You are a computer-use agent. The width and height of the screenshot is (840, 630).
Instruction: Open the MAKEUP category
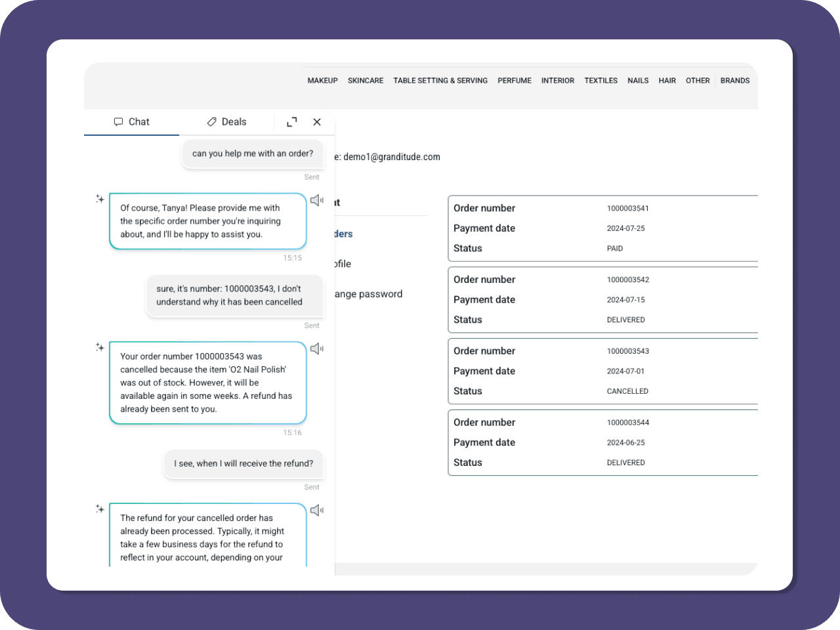[322, 81]
